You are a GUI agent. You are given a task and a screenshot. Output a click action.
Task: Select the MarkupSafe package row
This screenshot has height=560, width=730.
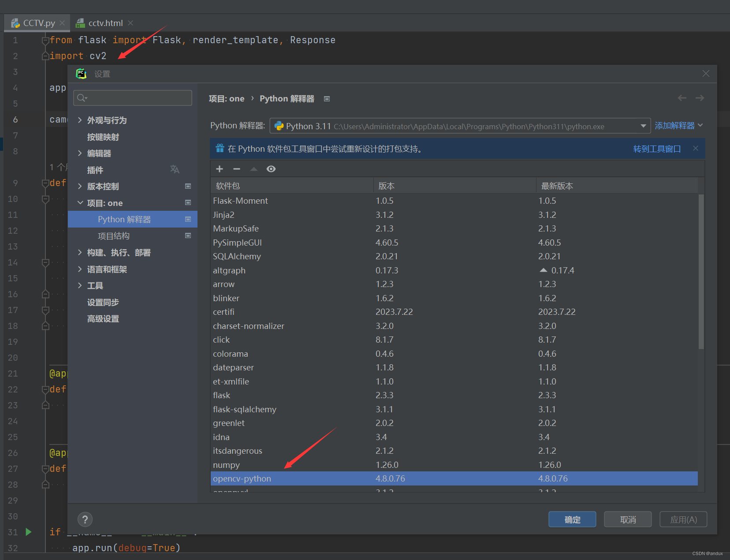(454, 228)
